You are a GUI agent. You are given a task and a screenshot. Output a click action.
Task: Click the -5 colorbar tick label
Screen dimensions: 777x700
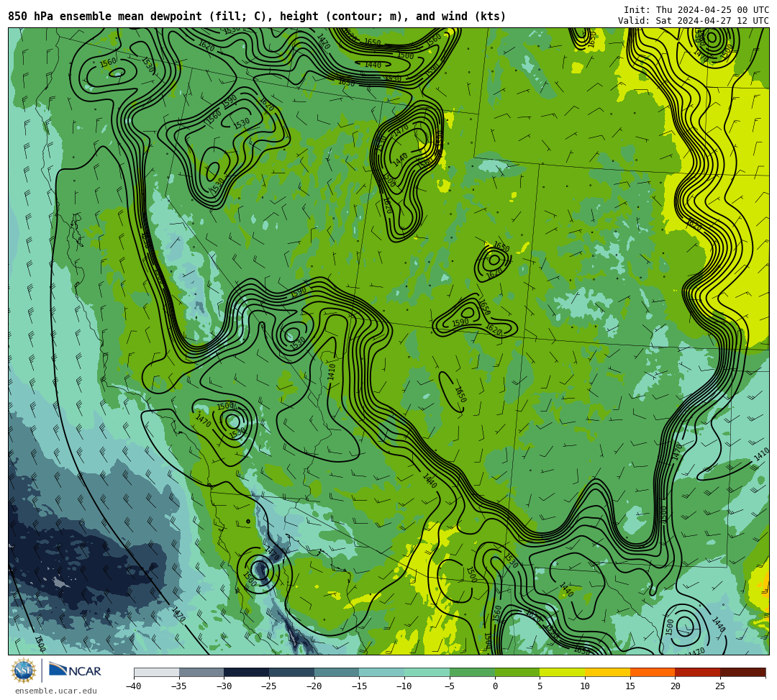[450, 686]
